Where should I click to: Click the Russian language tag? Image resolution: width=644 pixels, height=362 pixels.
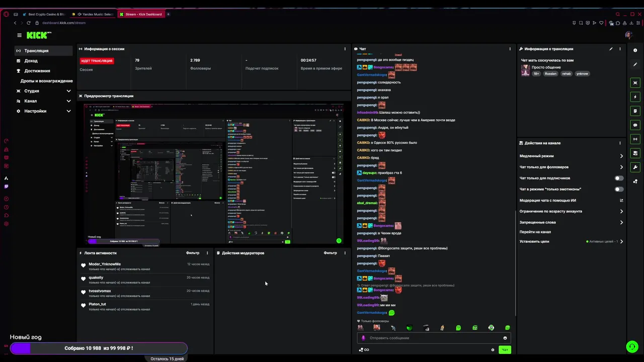[550, 73]
